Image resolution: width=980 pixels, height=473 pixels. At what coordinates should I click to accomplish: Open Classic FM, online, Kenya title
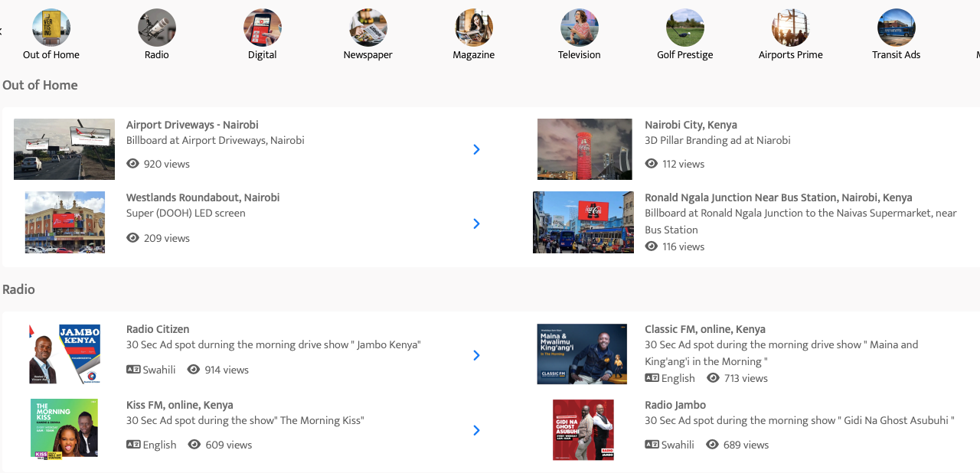pos(705,329)
